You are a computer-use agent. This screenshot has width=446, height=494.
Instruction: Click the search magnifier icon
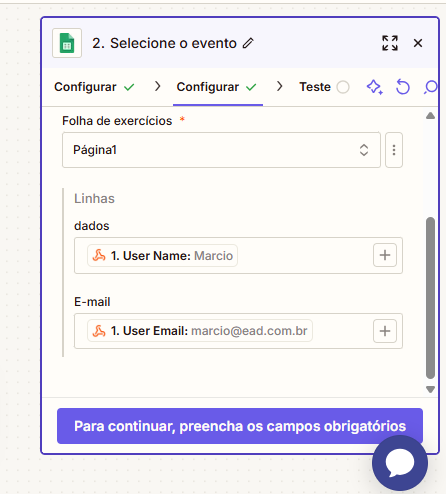(x=431, y=87)
